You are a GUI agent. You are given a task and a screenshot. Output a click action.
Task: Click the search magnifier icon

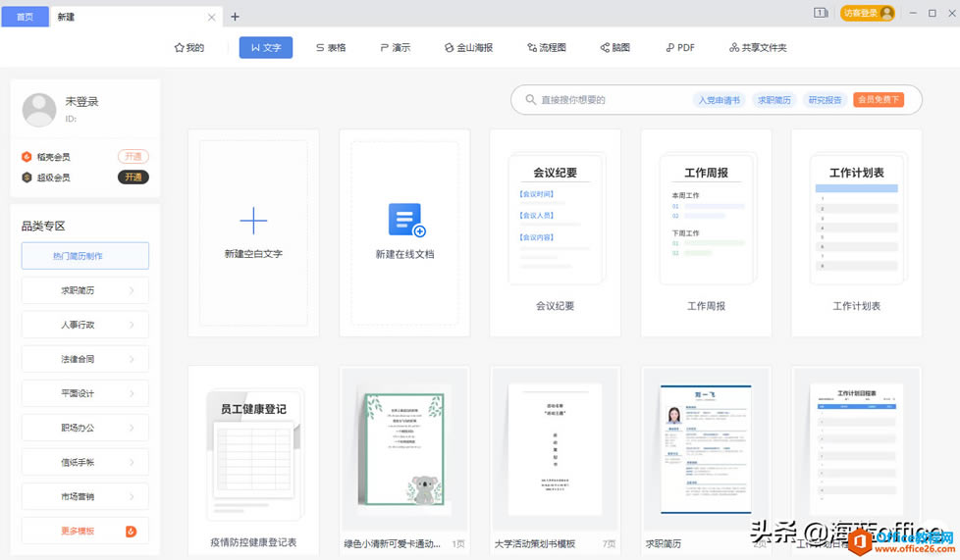point(531,100)
